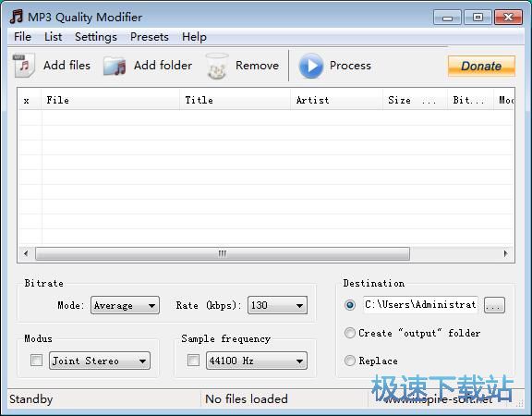Viewport: 532px width, 416px height.
Task: Click the scroll right arrow of file list
Action: click(x=505, y=253)
